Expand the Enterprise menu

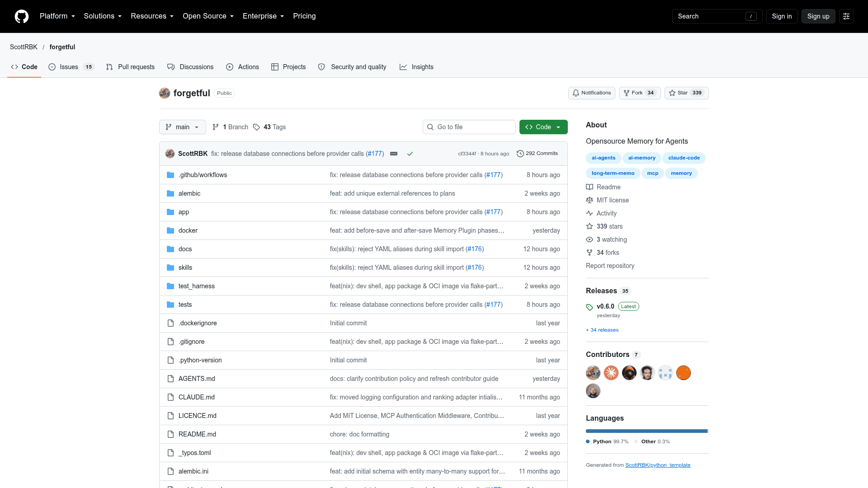pos(264,16)
